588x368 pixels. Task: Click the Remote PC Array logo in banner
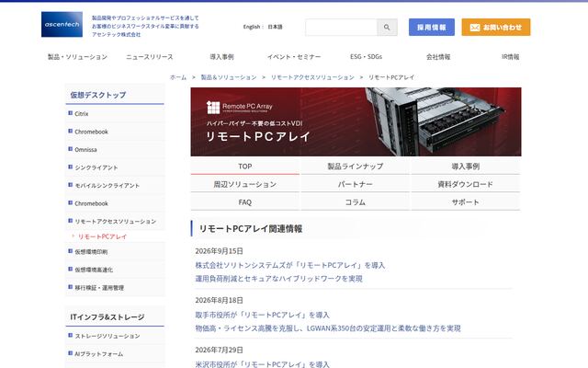point(240,108)
